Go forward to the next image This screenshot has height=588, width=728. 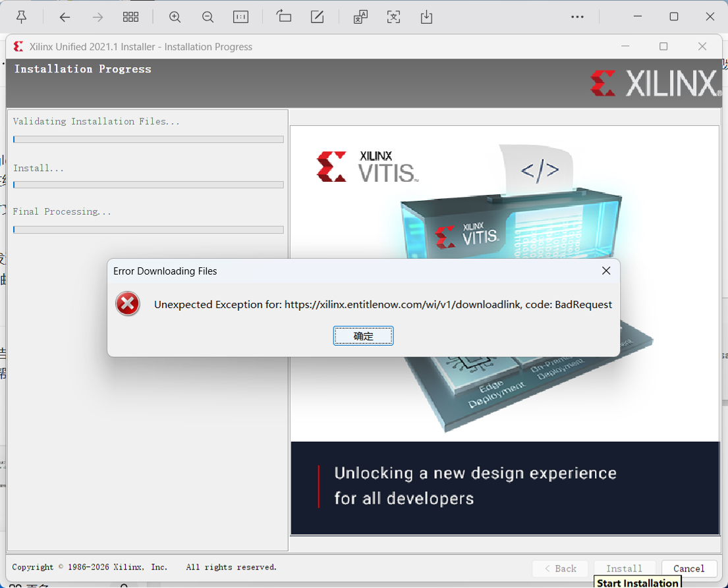(98, 17)
